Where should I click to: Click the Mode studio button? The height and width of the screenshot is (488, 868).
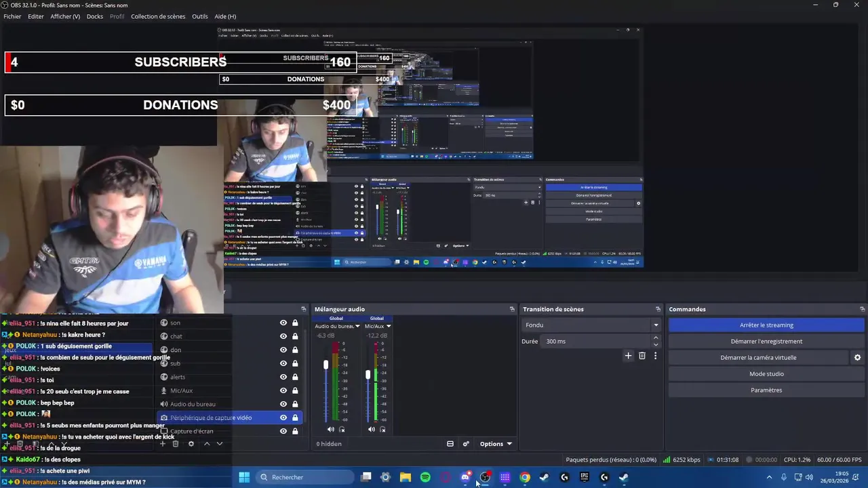[766, 373]
